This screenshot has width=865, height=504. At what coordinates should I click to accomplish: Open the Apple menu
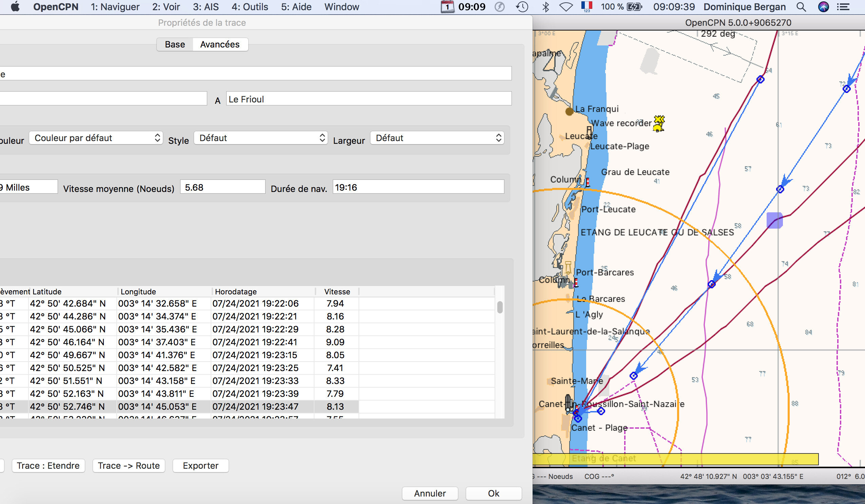click(15, 6)
